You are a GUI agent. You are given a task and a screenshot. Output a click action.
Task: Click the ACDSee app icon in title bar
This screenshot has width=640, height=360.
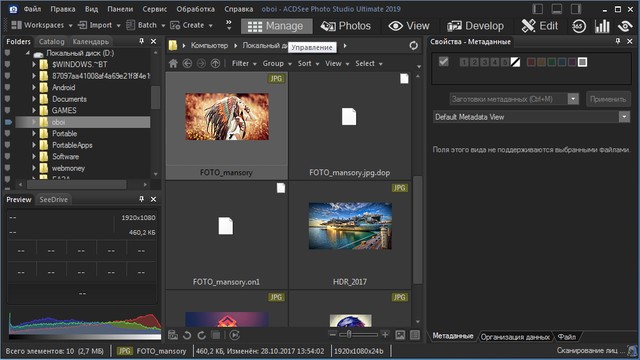(x=13, y=9)
